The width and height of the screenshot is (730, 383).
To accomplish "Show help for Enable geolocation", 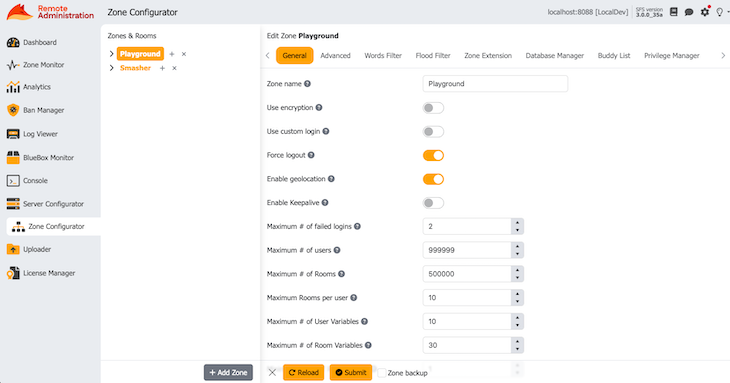I will click(x=331, y=179).
